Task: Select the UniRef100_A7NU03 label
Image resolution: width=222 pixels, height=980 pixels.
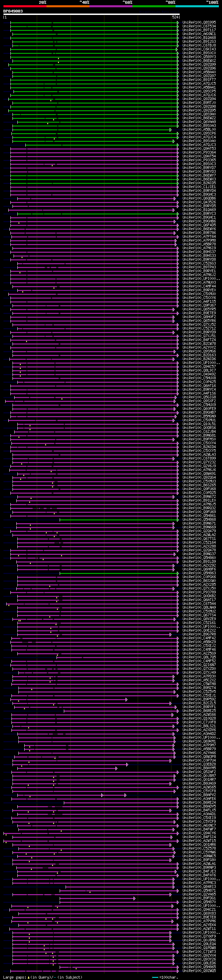Action: [199, 282]
